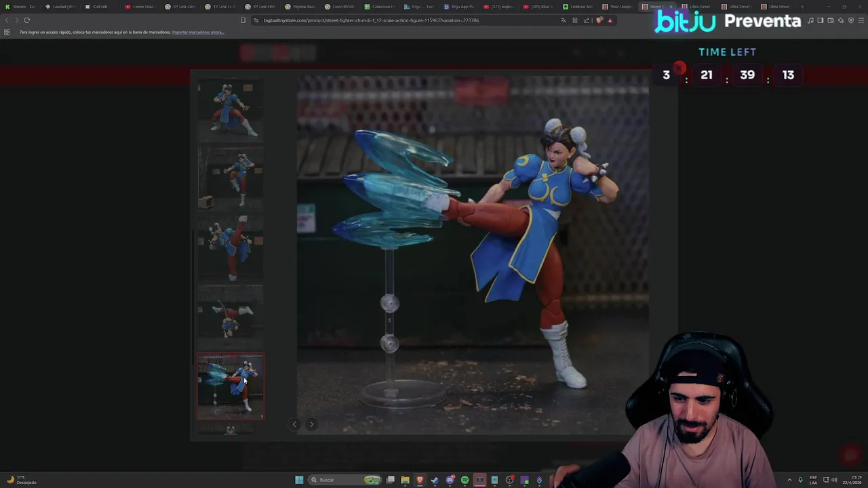
Task: Select the first Chun-Li thumbnail at the top
Action: (x=231, y=111)
